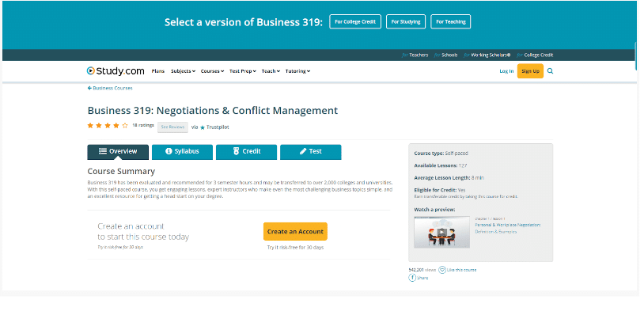Switch to the Overview tab
Viewport: 644px width, 315px height.
(118, 151)
